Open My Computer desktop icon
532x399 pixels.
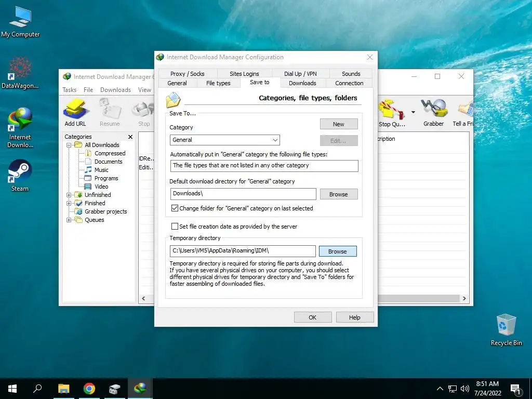[20, 22]
